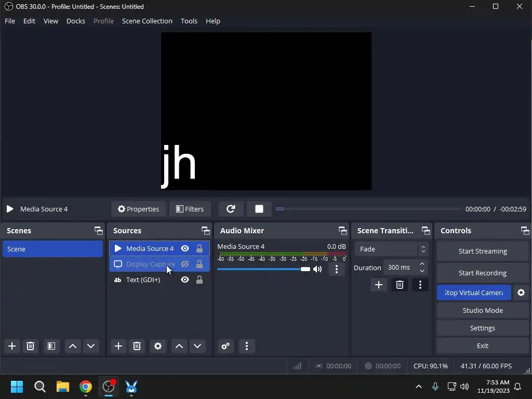Show hidden system tray icons
Viewport: 532px width, 399px height.
tap(419, 387)
